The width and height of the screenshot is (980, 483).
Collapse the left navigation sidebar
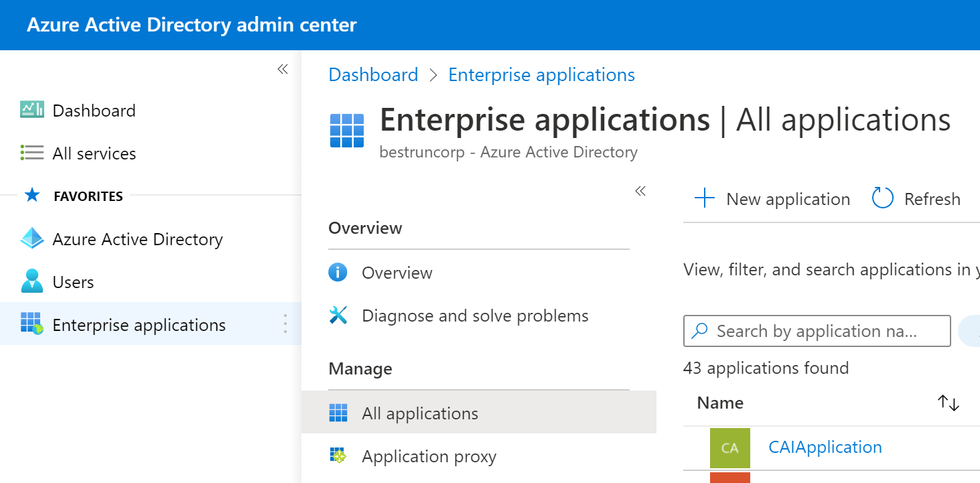pyautogui.click(x=283, y=69)
